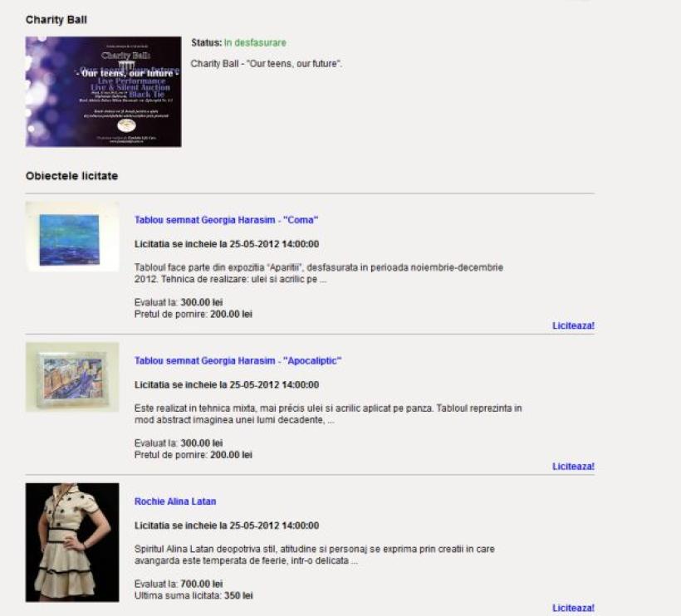This screenshot has height=616, width=681.
Task: Click the Obiectele licitate section heading
Action: pyautogui.click(x=71, y=176)
